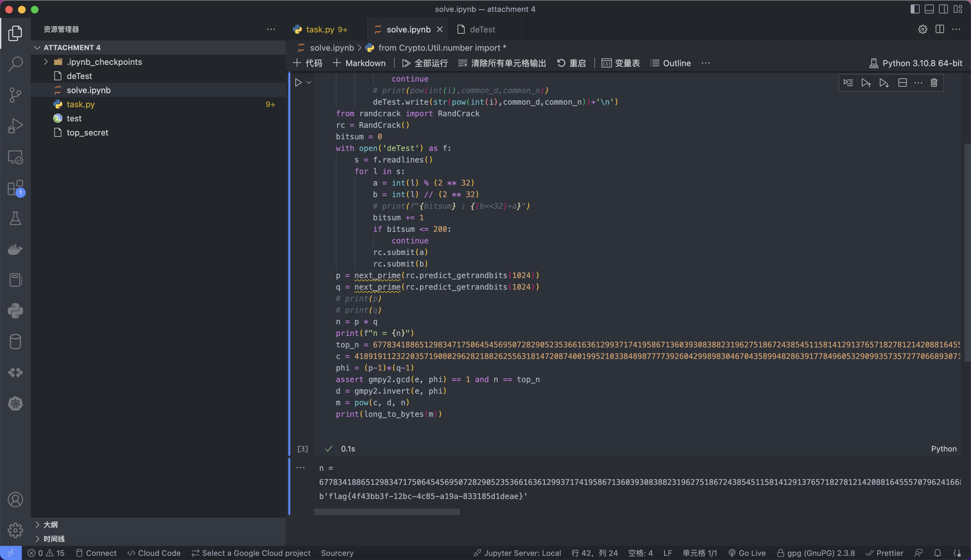This screenshot has height=560, width=971.
Task: Open the Testing flask view
Action: (15, 218)
